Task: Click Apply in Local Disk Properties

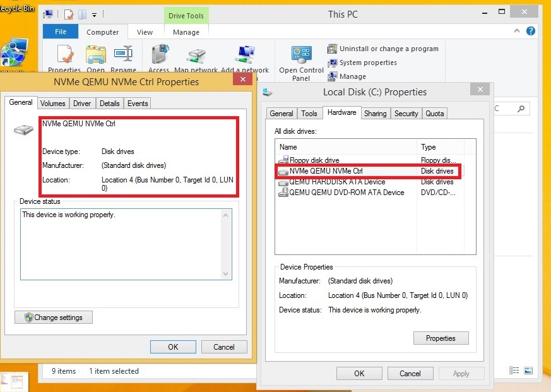Action: point(461,373)
